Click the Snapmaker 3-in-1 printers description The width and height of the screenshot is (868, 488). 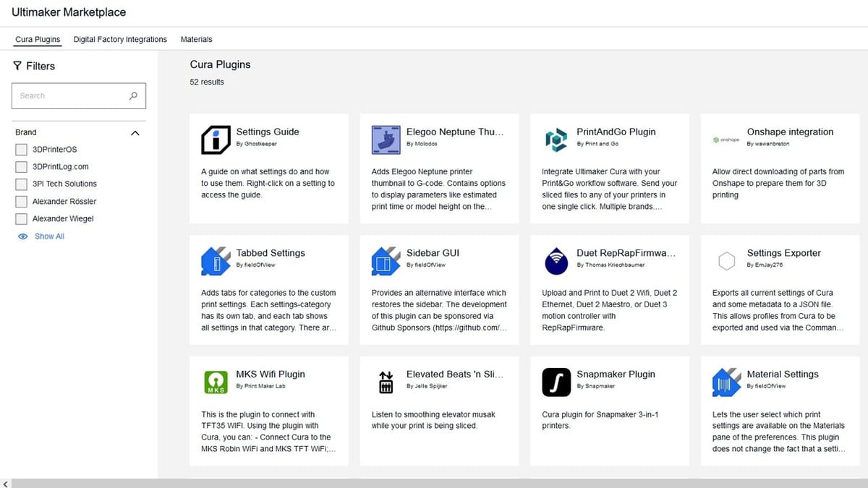point(600,420)
